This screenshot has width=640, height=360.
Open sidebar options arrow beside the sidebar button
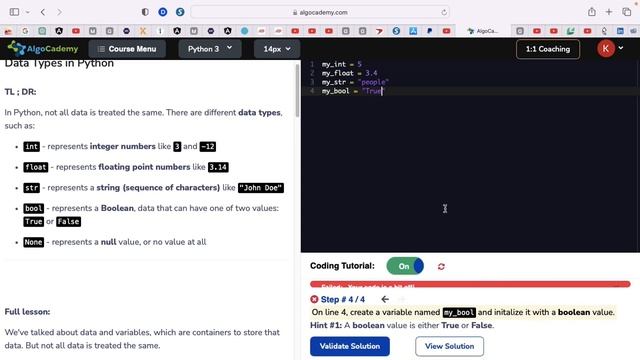(x=28, y=12)
